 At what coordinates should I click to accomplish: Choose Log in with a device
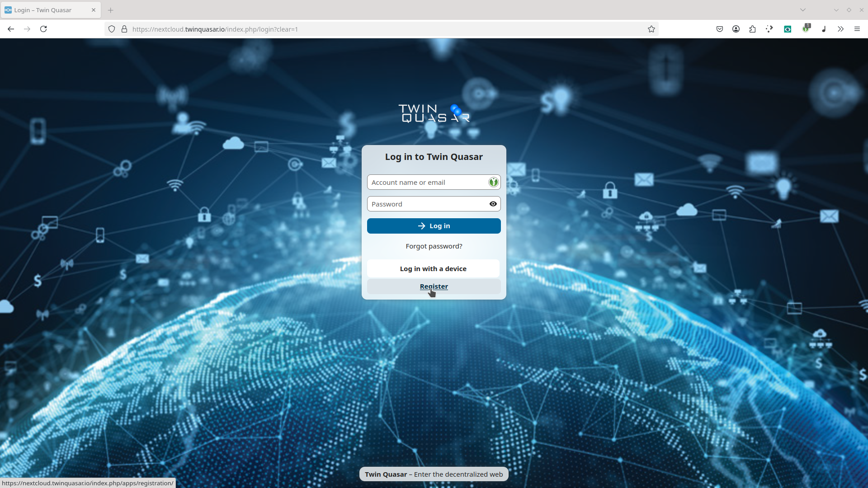click(x=433, y=268)
